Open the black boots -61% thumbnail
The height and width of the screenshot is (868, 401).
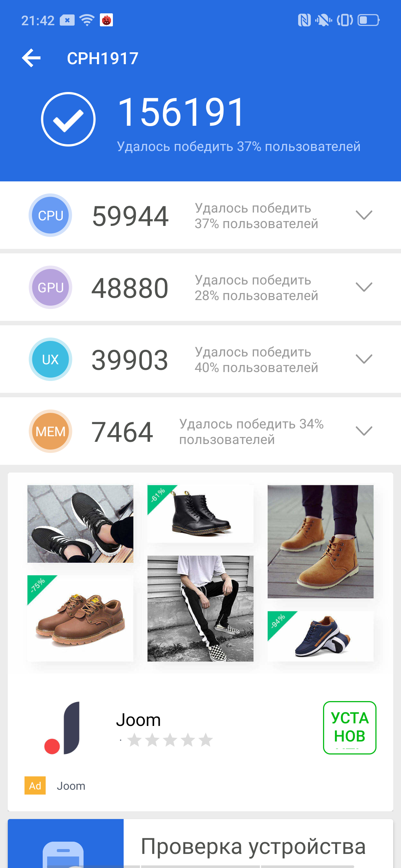(200, 514)
